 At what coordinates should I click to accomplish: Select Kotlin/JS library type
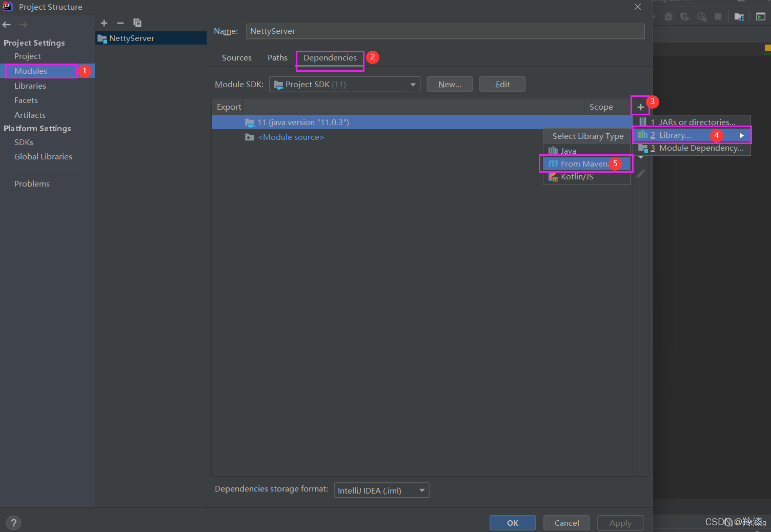click(x=586, y=177)
